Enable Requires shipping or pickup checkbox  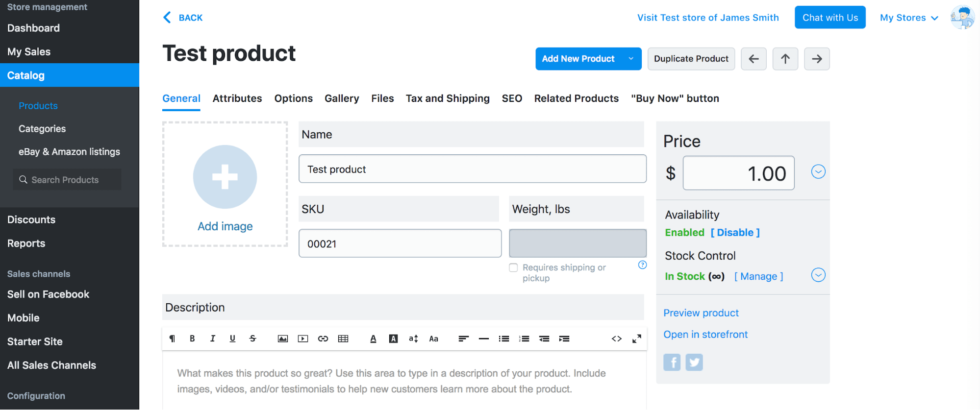(513, 268)
